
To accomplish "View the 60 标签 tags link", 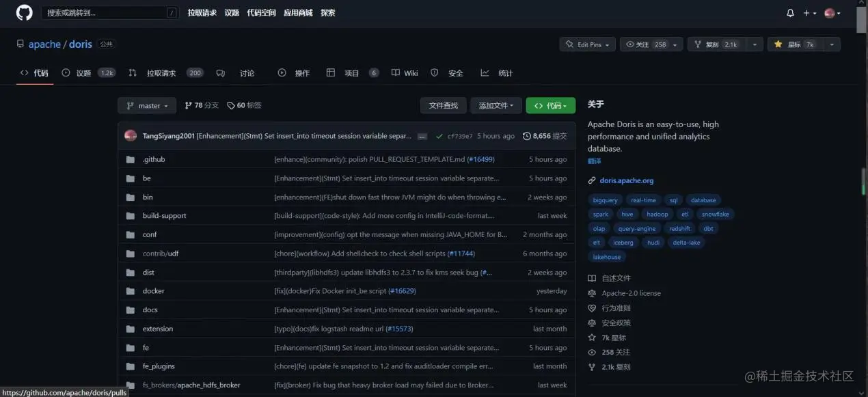I will (x=245, y=105).
